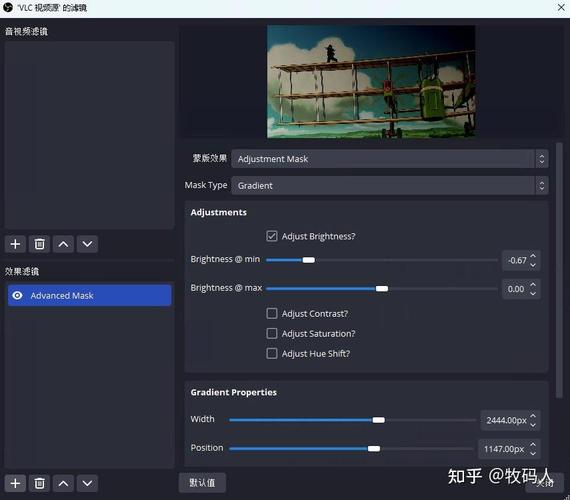The width and height of the screenshot is (570, 500).
Task: Add a new audio/video filter with plus icon
Action: (15, 244)
